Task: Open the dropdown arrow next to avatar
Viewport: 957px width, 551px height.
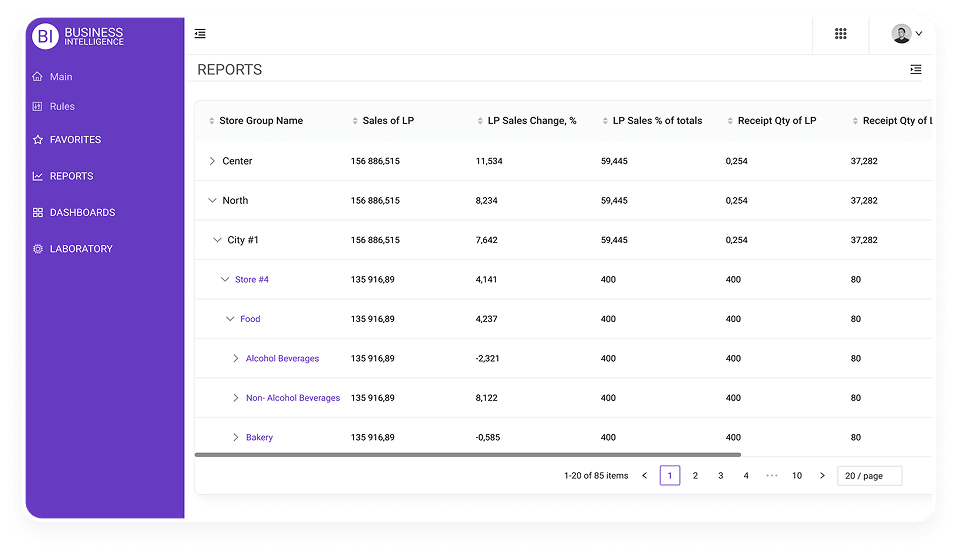Action: click(919, 34)
